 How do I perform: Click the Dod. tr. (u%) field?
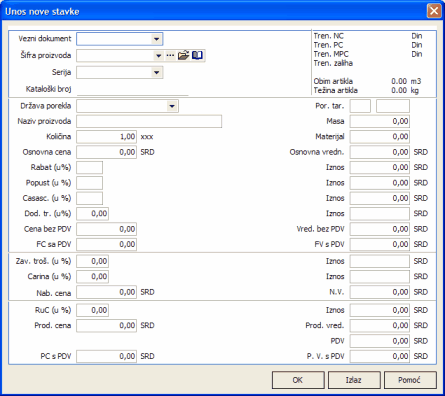coord(92,213)
